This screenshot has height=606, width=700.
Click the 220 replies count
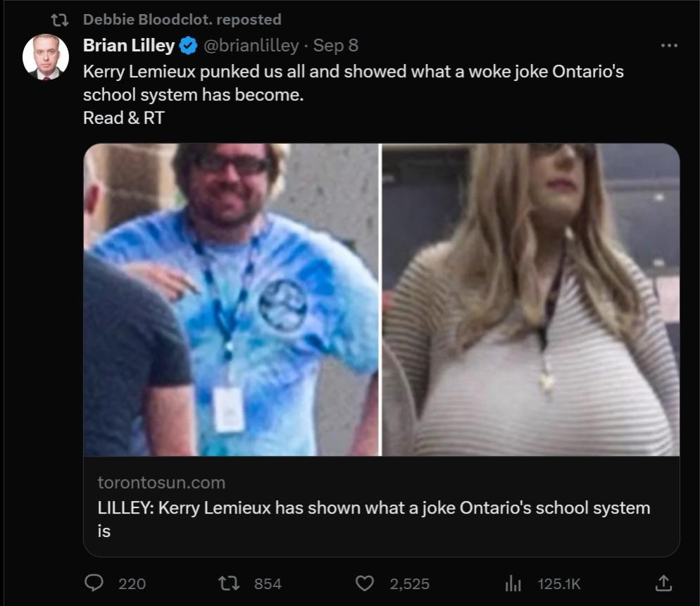point(132,583)
